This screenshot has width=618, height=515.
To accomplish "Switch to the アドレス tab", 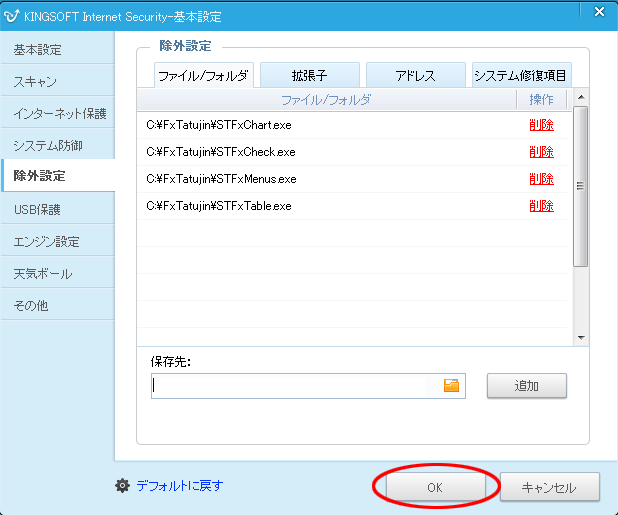I will tap(416, 75).
